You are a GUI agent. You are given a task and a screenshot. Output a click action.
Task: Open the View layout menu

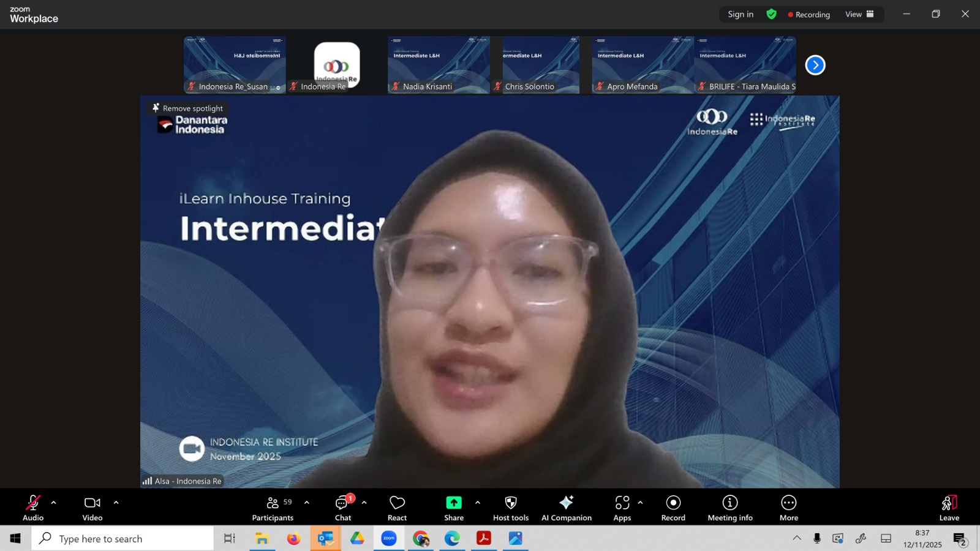[859, 14]
